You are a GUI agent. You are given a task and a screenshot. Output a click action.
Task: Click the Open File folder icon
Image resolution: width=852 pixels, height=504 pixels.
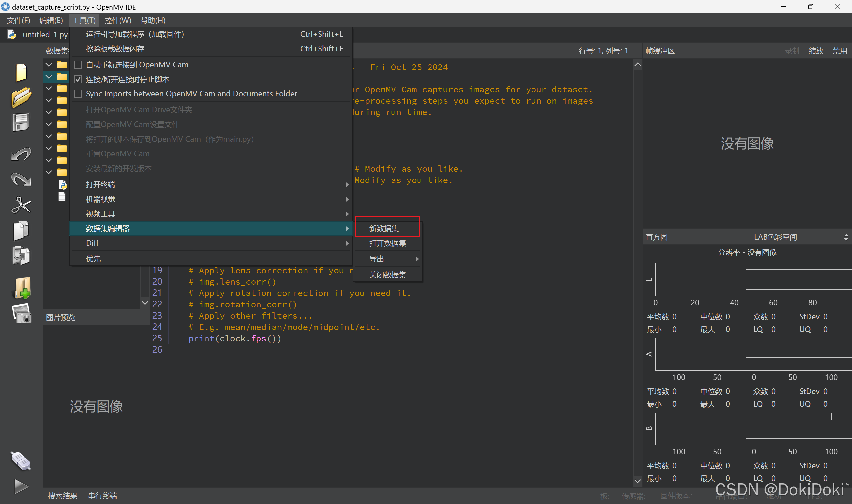(x=21, y=97)
